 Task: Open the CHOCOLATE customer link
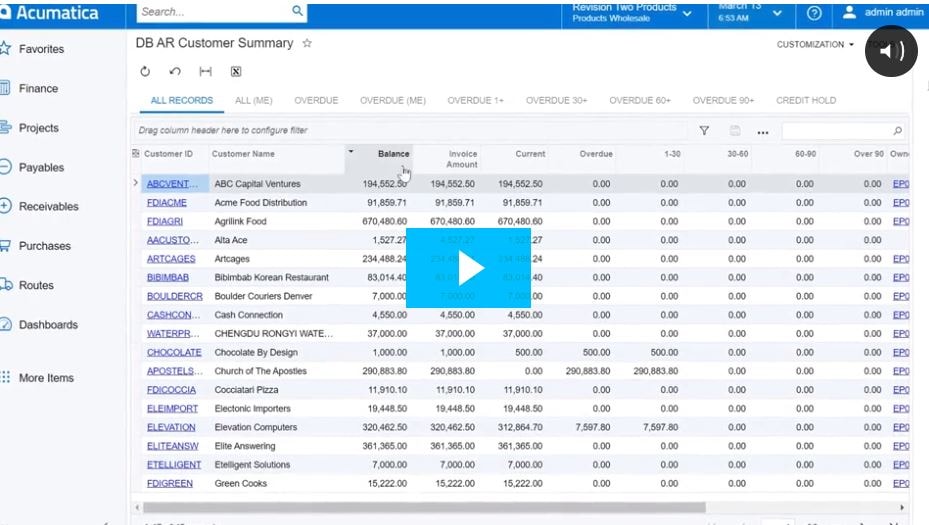[x=174, y=353]
